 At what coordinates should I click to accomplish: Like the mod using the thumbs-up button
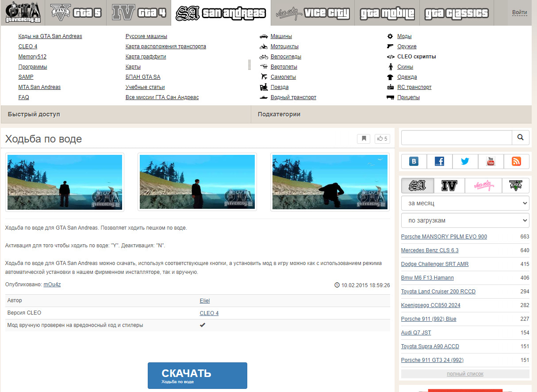click(x=381, y=139)
